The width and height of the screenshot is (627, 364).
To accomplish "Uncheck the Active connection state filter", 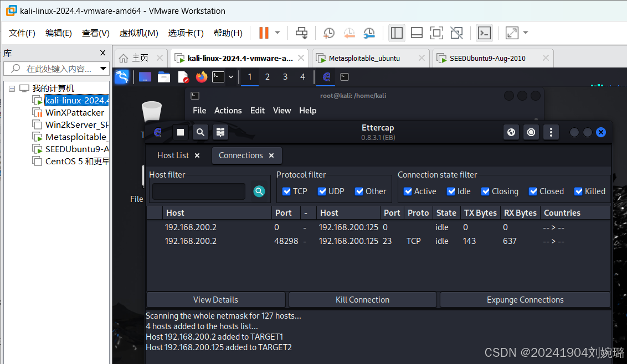I will point(408,191).
